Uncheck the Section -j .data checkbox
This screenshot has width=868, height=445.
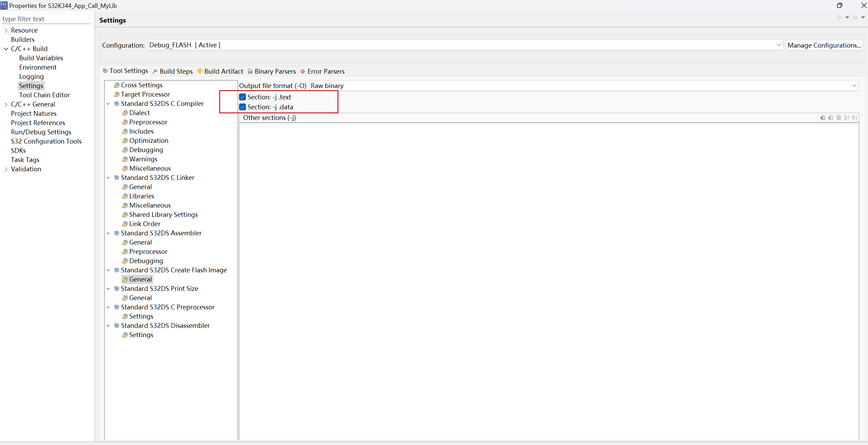[x=243, y=107]
